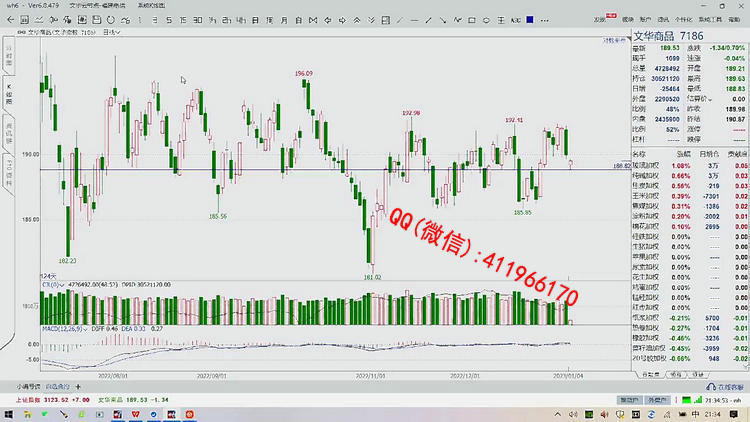The height and width of the screenshot is (422, 750).
Task: Open the notification center taskbar icon
Action: click(734, 414)
